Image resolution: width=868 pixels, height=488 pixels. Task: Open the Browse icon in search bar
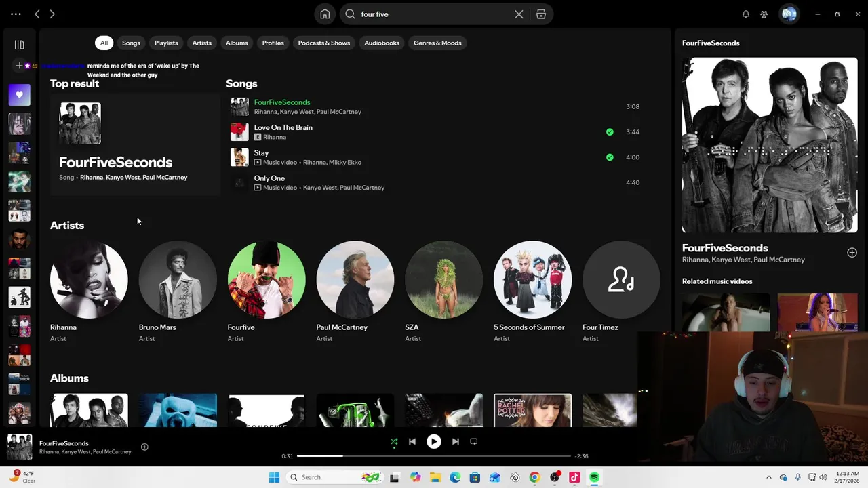pyautogui.click(x=541, y=14)
